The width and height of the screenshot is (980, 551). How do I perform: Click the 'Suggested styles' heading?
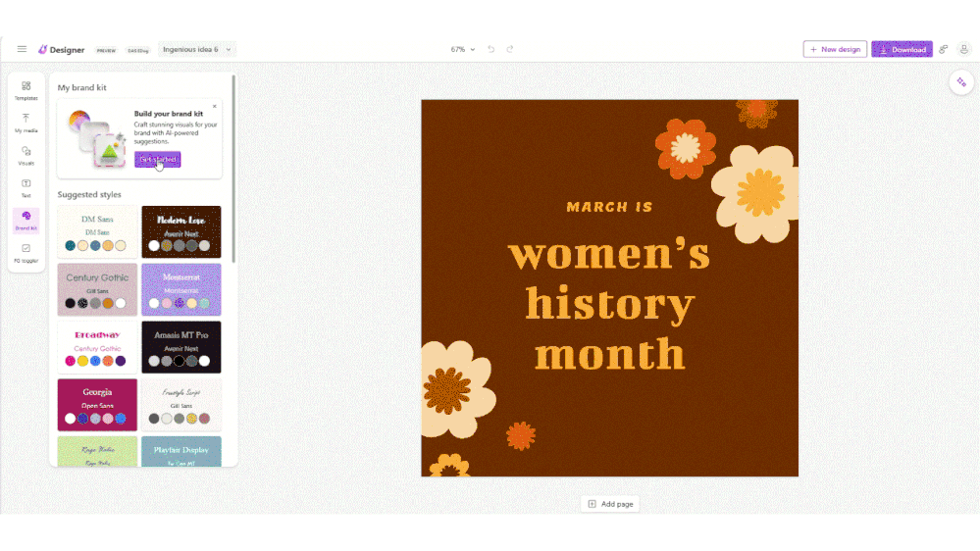(89, 194)
